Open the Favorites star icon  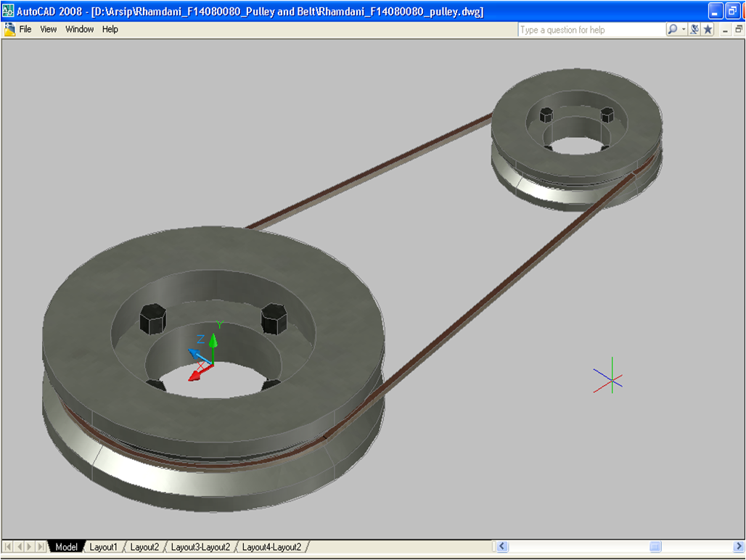[x=708, y=30]
